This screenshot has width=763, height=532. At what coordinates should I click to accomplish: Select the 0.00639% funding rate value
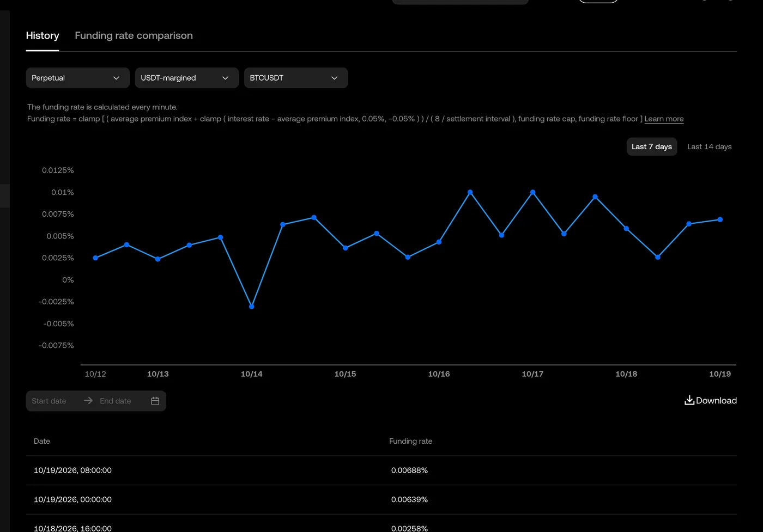[409, 499]
